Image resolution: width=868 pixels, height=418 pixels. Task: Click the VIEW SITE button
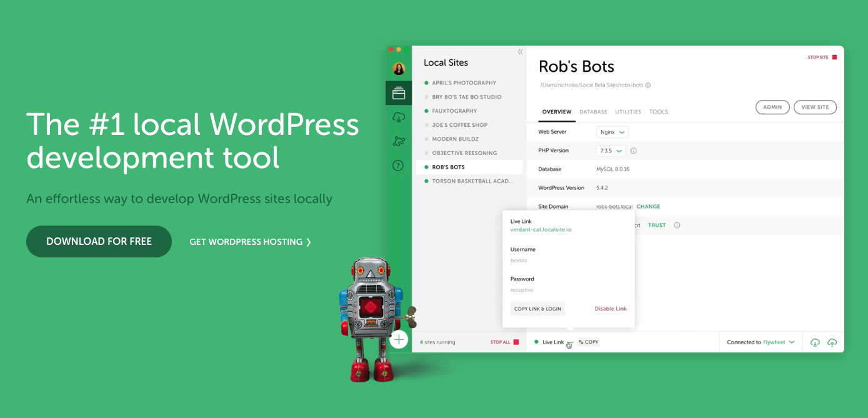(815, 107)
